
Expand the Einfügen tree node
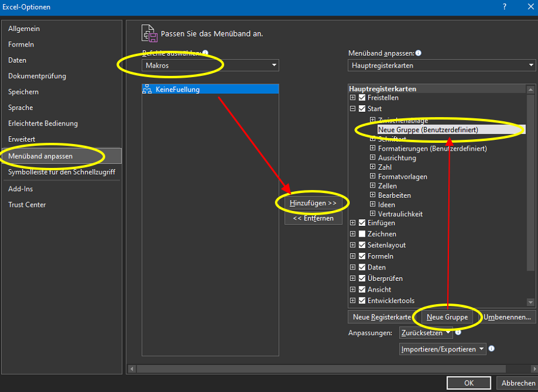pyautogui.click(x=352, y=222)
